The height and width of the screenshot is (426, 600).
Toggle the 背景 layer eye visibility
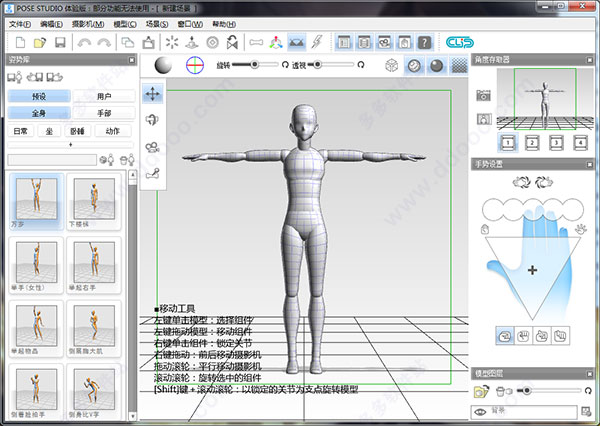point(479,412)
